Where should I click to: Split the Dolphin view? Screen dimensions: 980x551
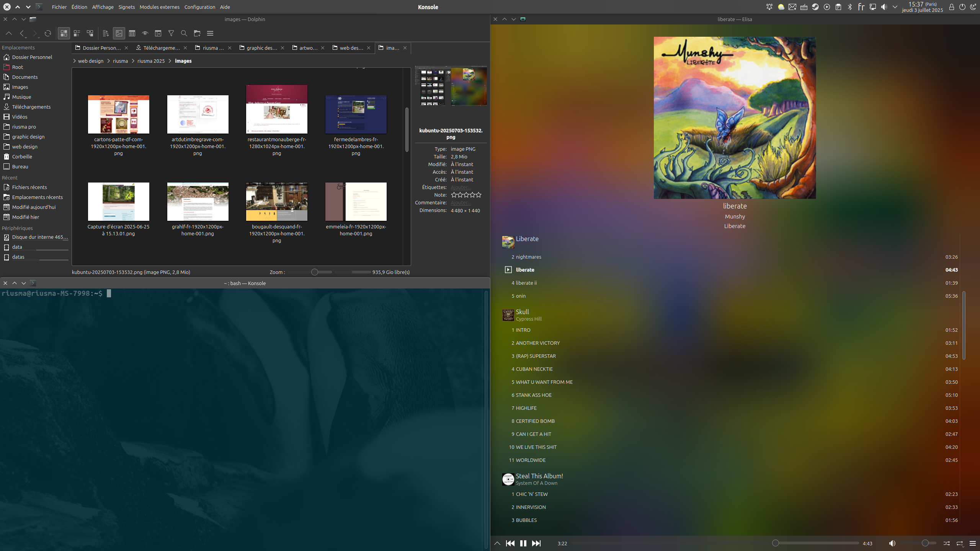tap(158, 33)
